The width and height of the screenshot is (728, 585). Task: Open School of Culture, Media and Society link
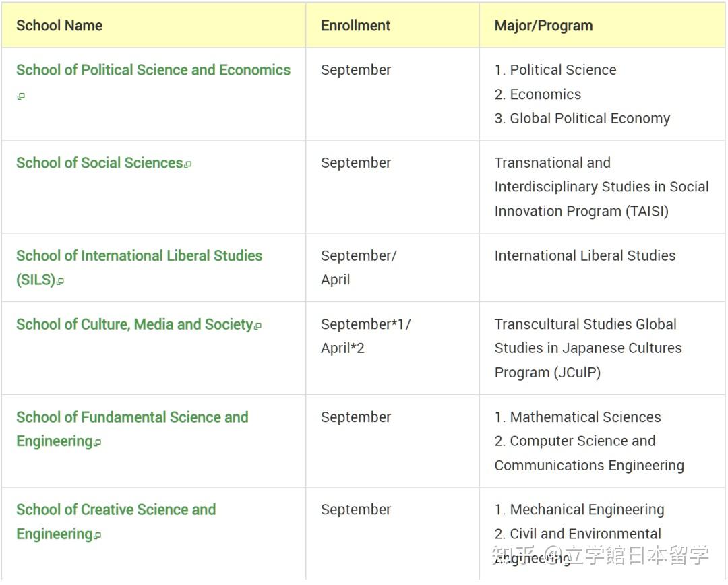tap(135, 324)
